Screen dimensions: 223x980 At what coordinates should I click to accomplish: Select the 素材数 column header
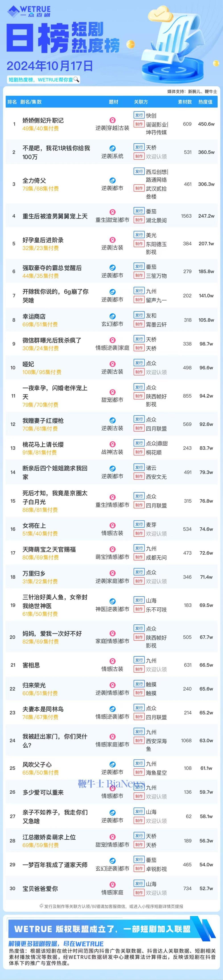coord(185,102)
